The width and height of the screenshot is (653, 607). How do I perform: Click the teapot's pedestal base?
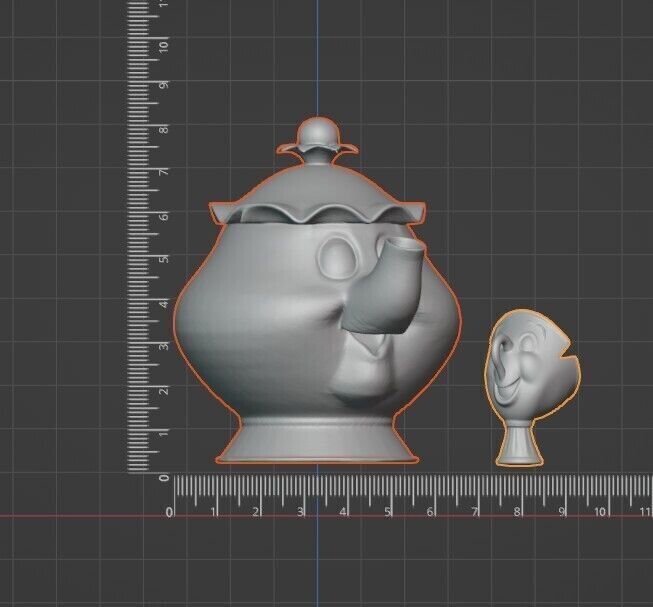click(317, 439)
